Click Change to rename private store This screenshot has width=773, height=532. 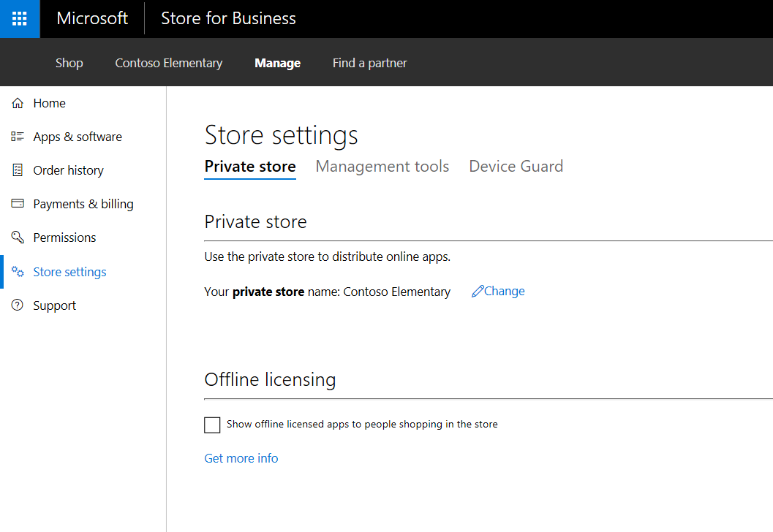tap(504, 291)
